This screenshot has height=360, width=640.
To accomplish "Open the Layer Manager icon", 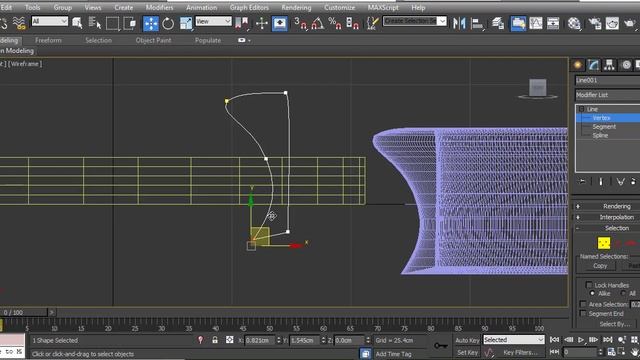I will [498, 23].
